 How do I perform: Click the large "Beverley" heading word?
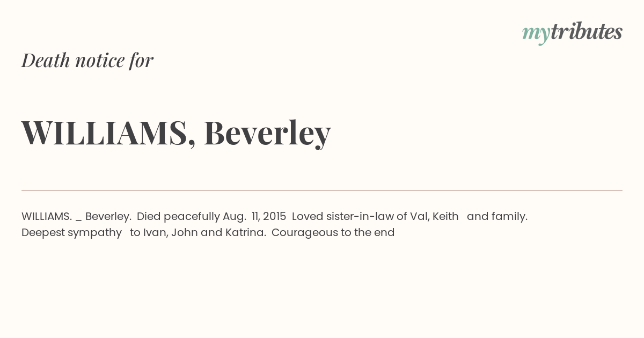267,133
